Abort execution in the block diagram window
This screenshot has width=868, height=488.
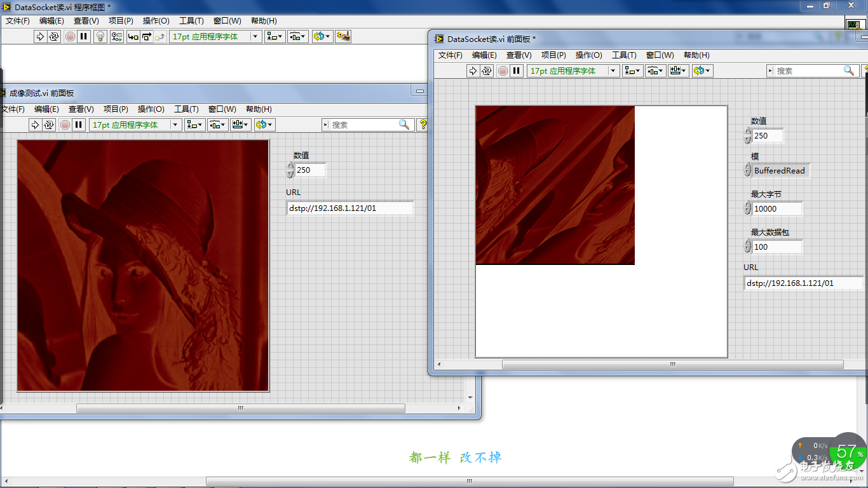coord(70,37)
